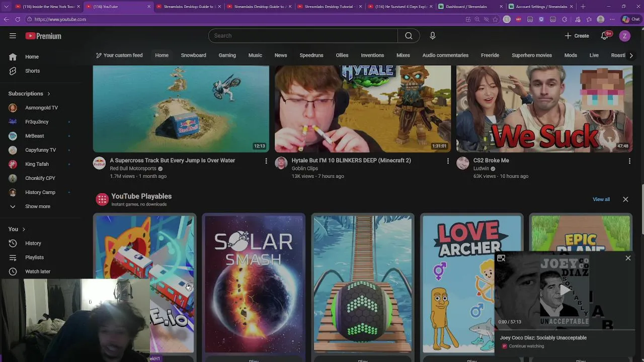Viewport: 644px width, 362px height.
Task: Open the account avatar menu
Action: click(x=624, y=36)
